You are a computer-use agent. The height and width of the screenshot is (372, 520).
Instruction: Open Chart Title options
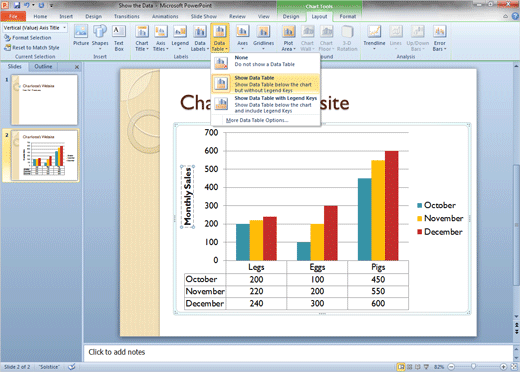click(x=142, y=38)
